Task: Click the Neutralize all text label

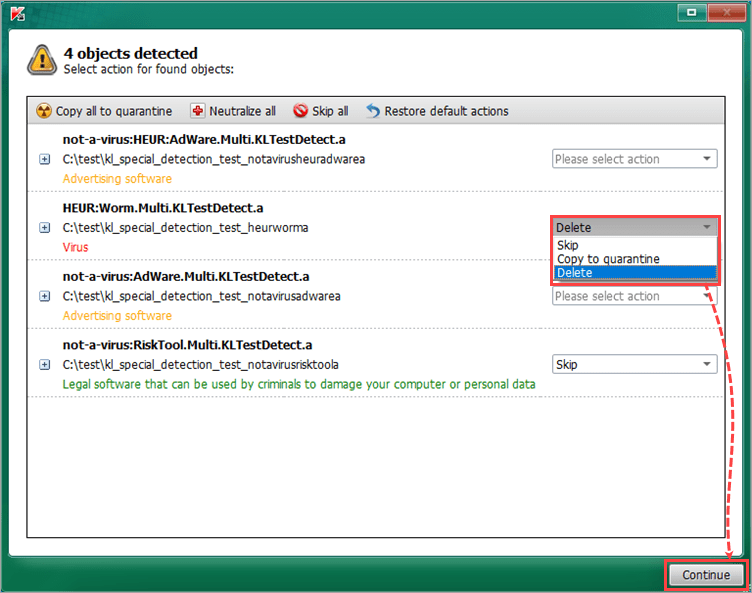Action: coord(242,111)
